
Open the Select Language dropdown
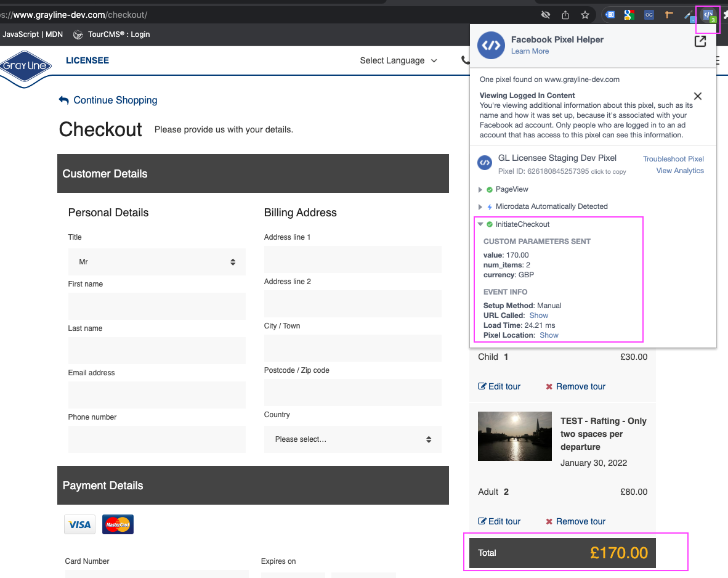point(398,60)
